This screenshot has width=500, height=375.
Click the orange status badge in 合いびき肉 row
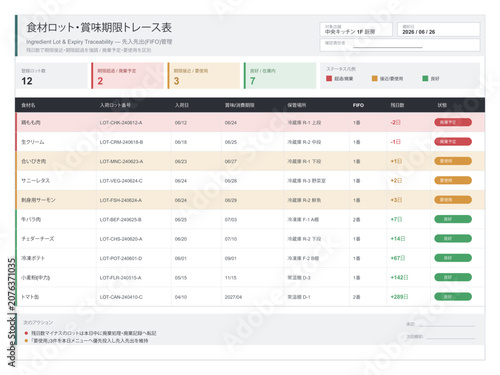click(453, 161)
